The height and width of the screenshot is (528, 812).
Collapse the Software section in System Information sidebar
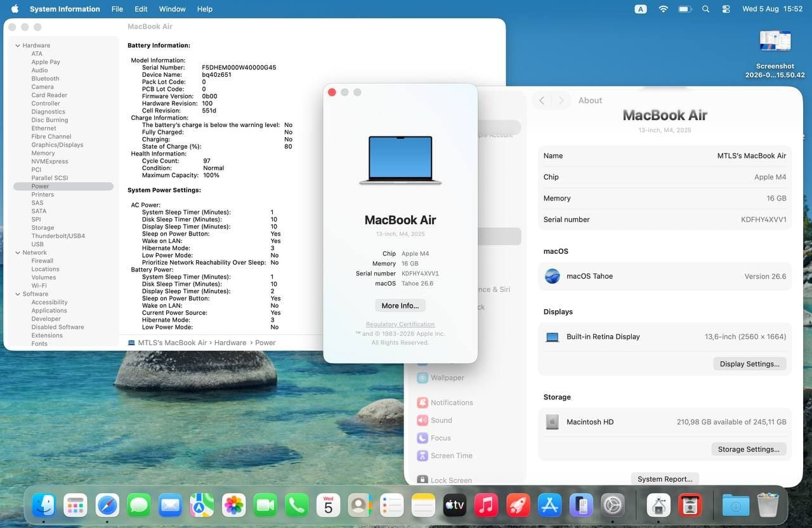pos(17,294)
